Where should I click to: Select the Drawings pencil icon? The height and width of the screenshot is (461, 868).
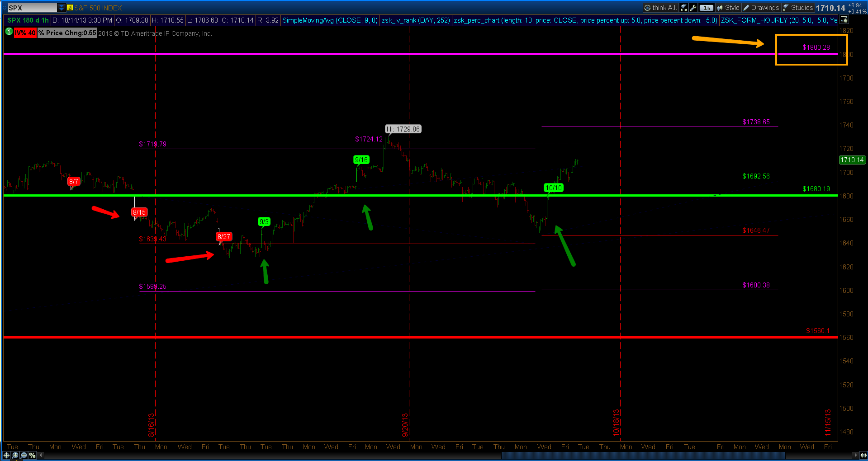click(x=746, y=7)
